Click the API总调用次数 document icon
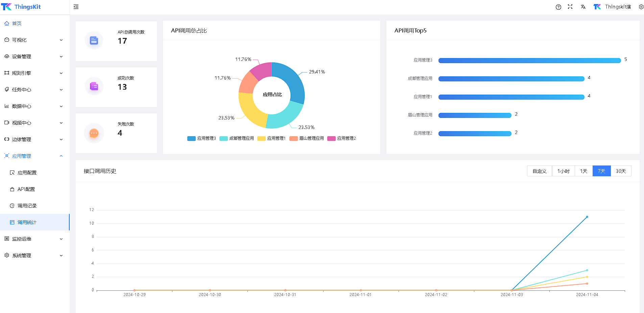The image size is (644, 313). [x=94, y=41]
